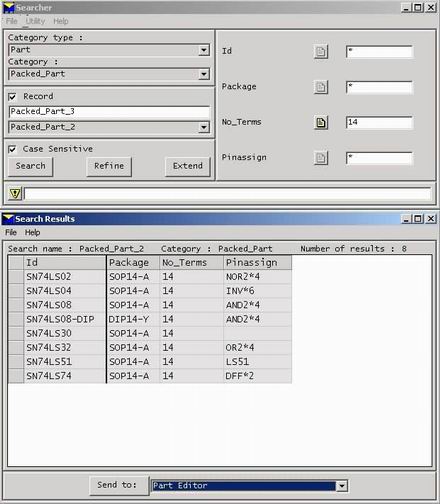Open the Packed_Part category dropdown
The image size is (440, 504).
(x=204, y=74)
